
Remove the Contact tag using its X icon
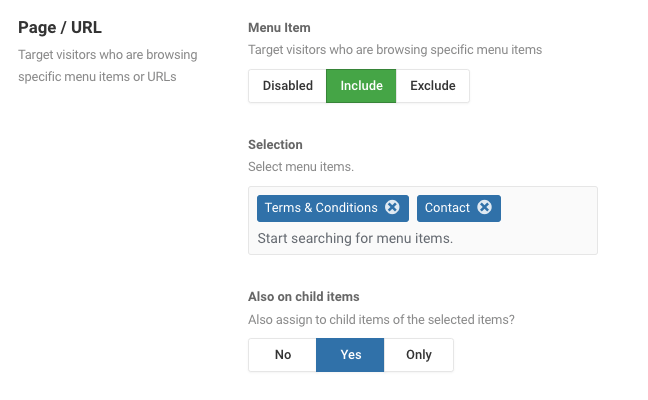pyautogui.click(x=484, y=207)
